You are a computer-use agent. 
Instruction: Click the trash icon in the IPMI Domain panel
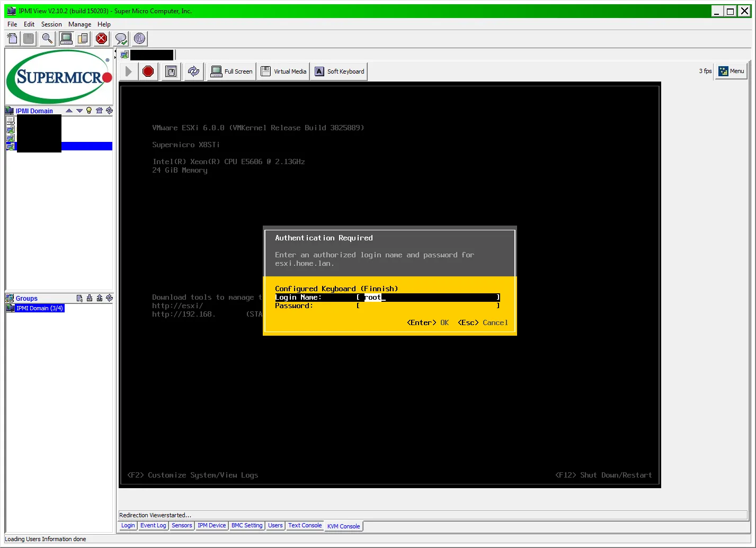[99, 111]
